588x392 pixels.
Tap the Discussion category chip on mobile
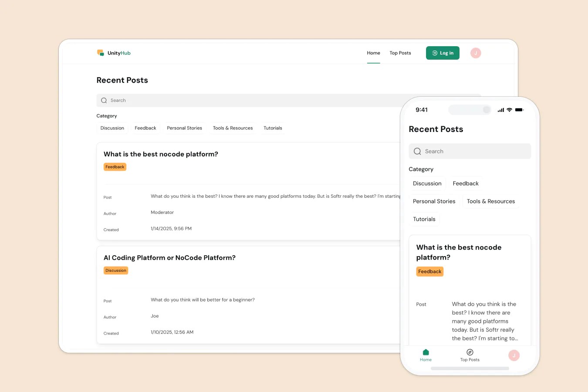point(427,183)
